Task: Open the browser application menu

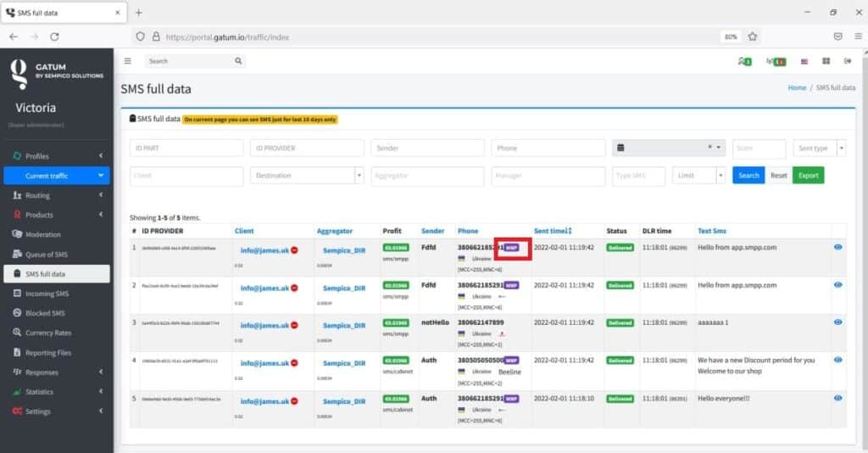Action: [858, 36]
